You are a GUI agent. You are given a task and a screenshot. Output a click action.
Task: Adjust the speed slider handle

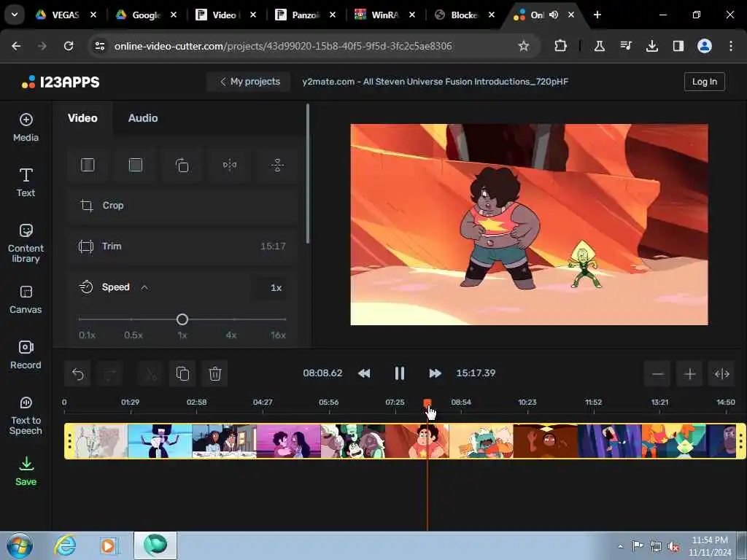182,319
